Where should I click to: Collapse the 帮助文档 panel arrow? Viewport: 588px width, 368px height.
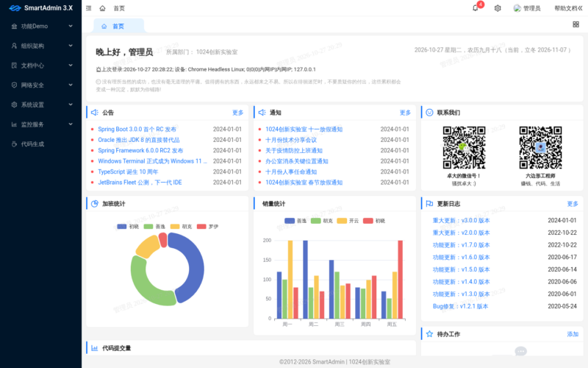(x=581, y=8)
